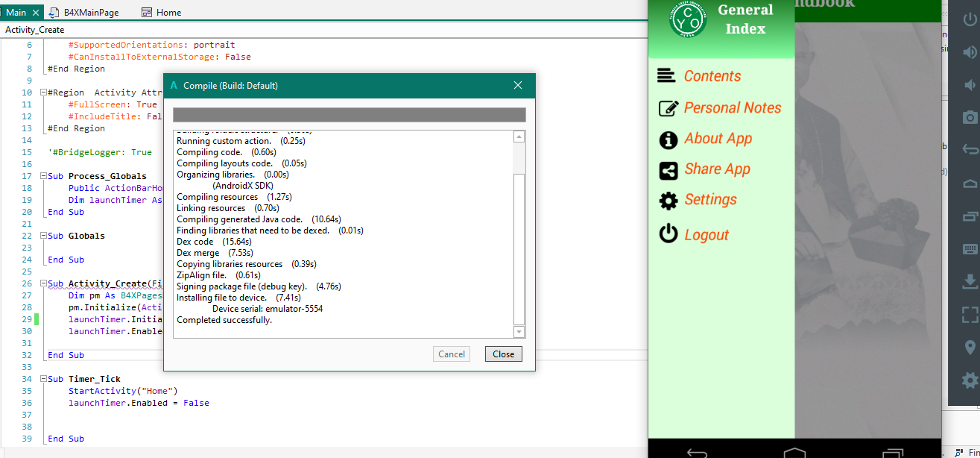Click emulator camera screenshot icon
Screen dimensions: 980x458
click(970, 117)
